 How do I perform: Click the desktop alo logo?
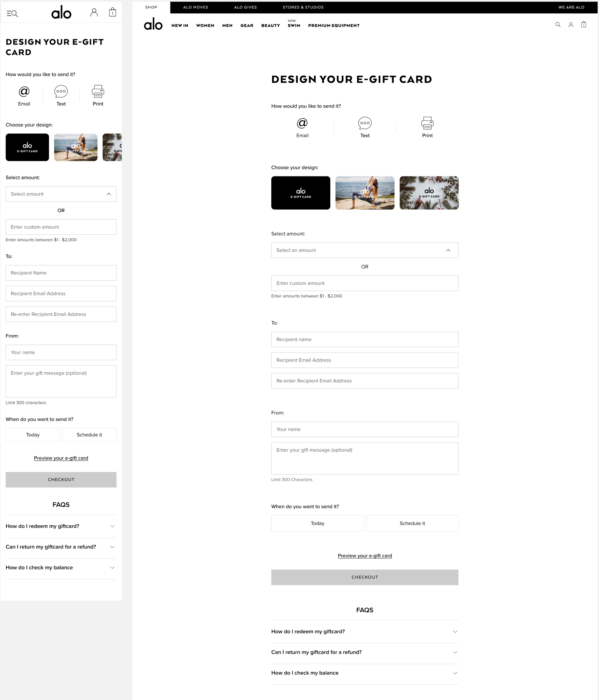click(x=153, y=24)
